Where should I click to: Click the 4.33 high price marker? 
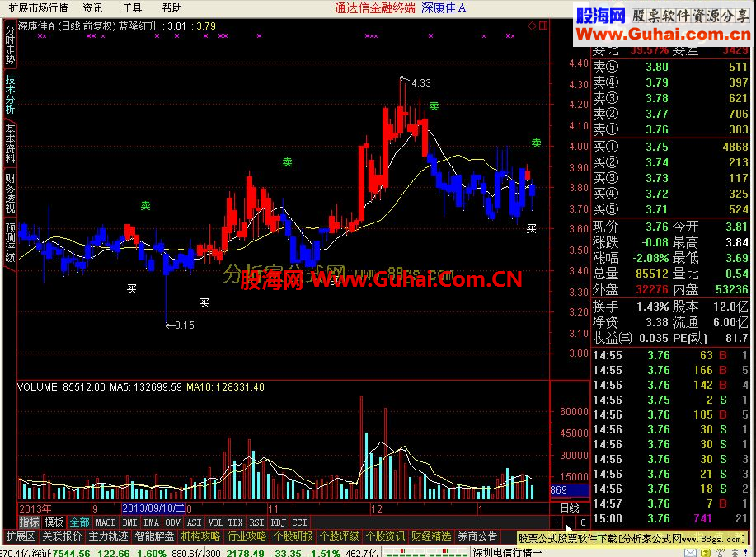(x=421, y=83)
